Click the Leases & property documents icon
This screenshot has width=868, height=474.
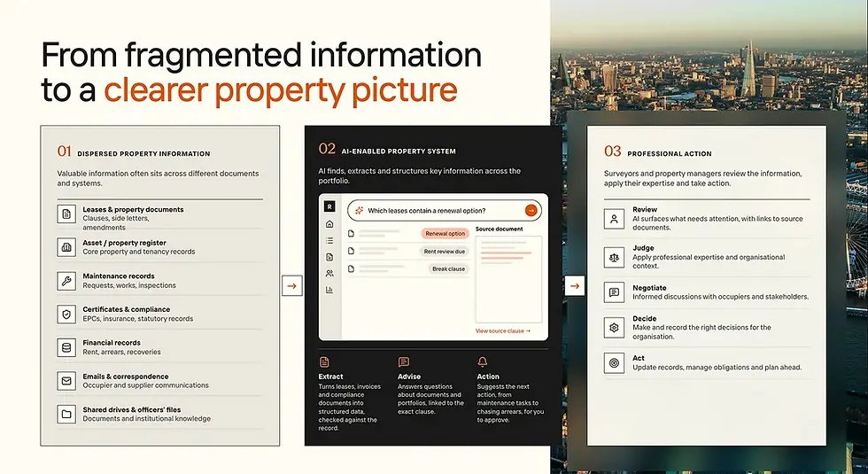pyautogui.click(x=66, y=214)
